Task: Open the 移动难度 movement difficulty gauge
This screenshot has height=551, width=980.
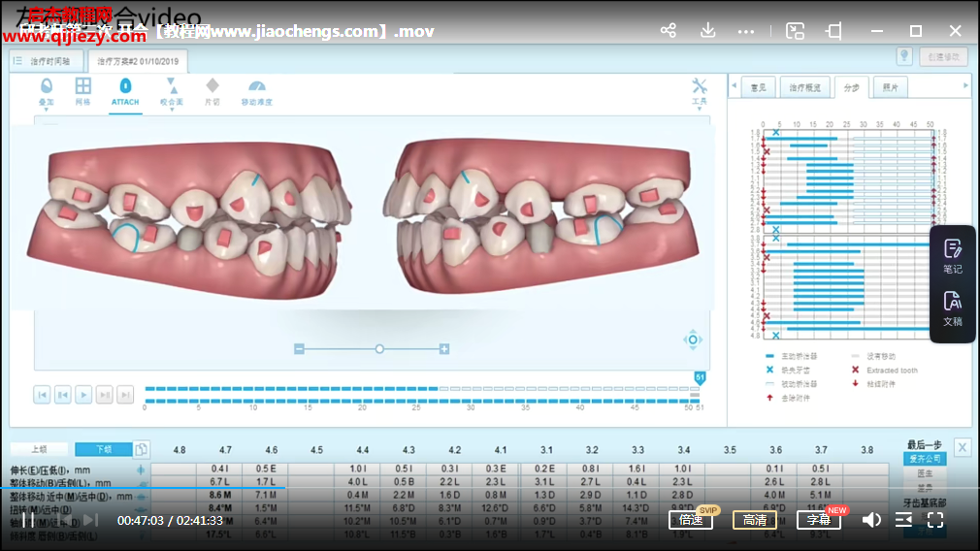Action: point(257,86)
